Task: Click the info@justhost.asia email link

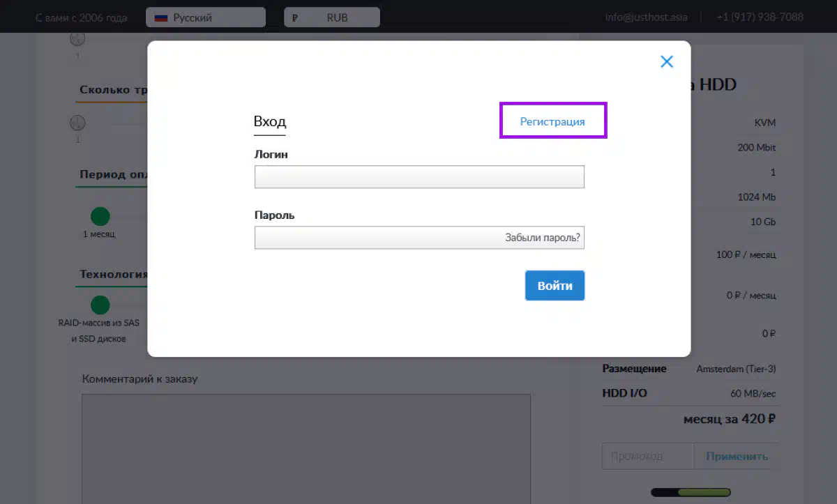Action: tap(646, 17)
